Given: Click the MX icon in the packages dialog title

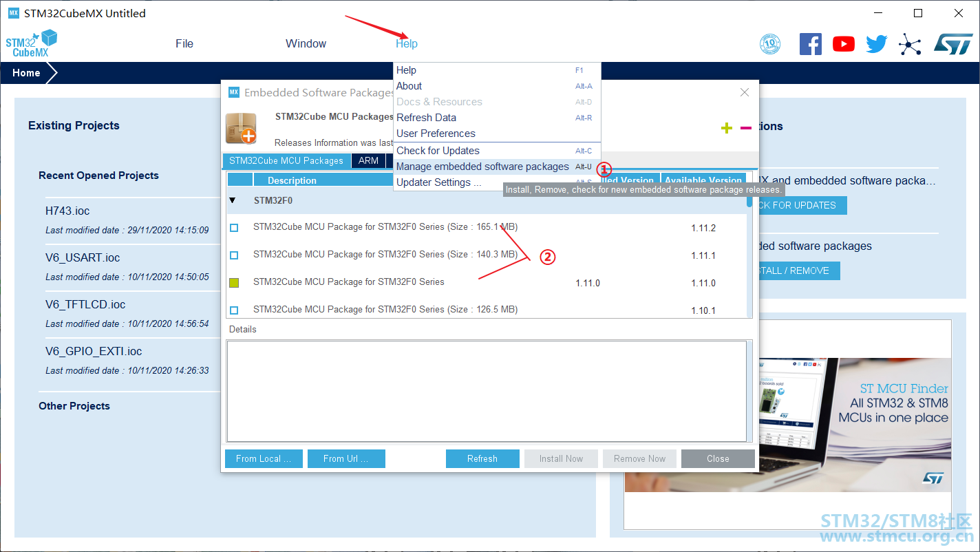Looking at the screenshot, I should [234, 92].
